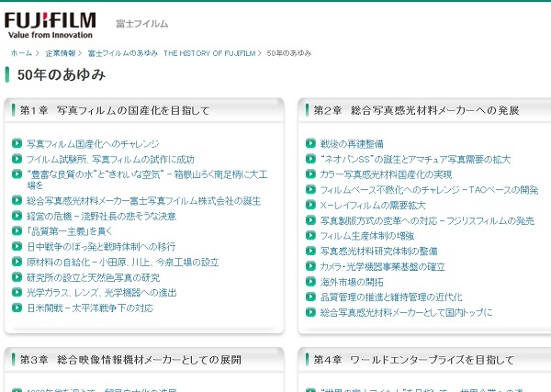Open 「品質第一主義」を貫く link
The image size is (551, 392).
click(70, 231)
